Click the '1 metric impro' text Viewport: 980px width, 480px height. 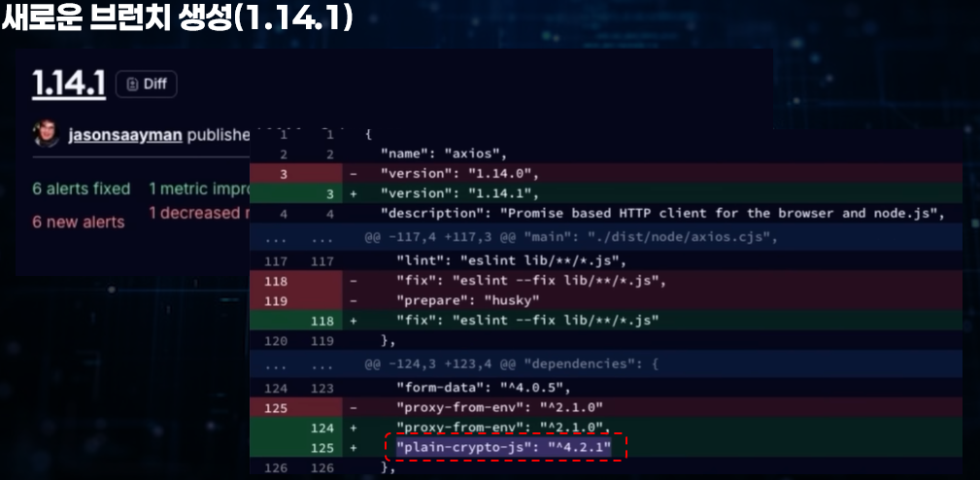199,189
